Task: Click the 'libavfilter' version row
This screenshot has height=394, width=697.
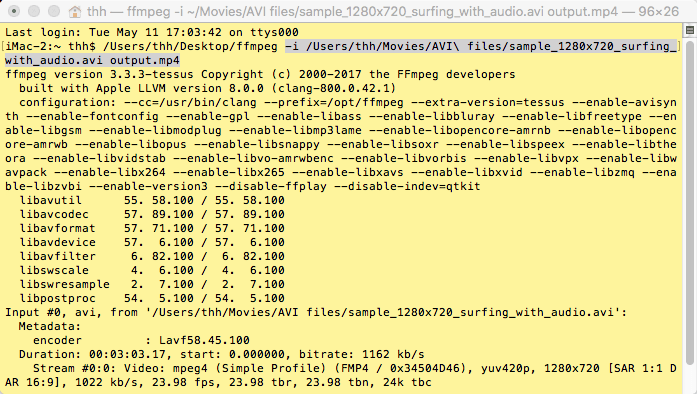Action: tap(152, 257)
